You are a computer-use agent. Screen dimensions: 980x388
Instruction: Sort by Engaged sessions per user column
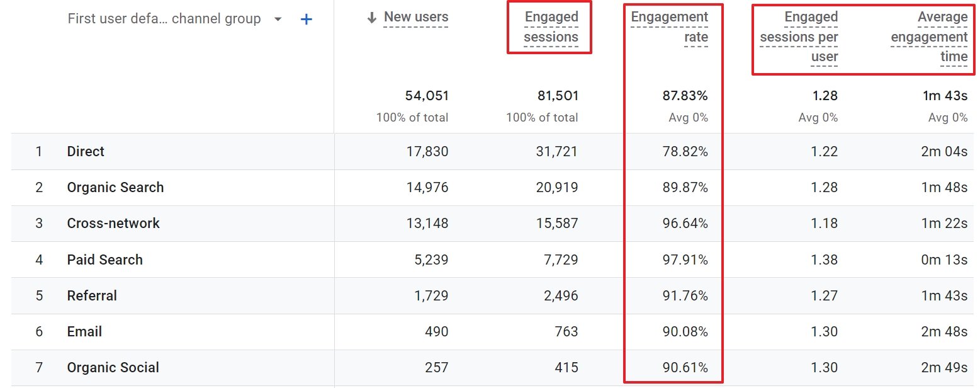click(799, 37)
